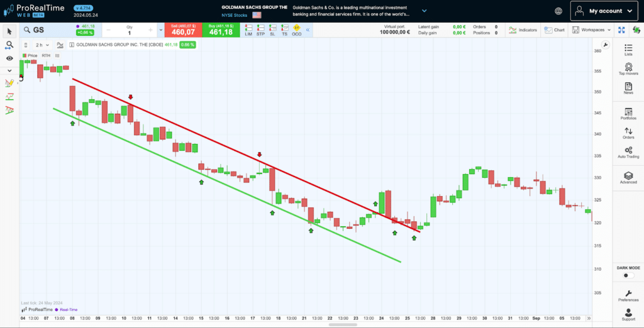Viewport: 644px width, 328px height.
Task: Toggle fullscreen with the blue arrows icon
Action: point(621,30)
